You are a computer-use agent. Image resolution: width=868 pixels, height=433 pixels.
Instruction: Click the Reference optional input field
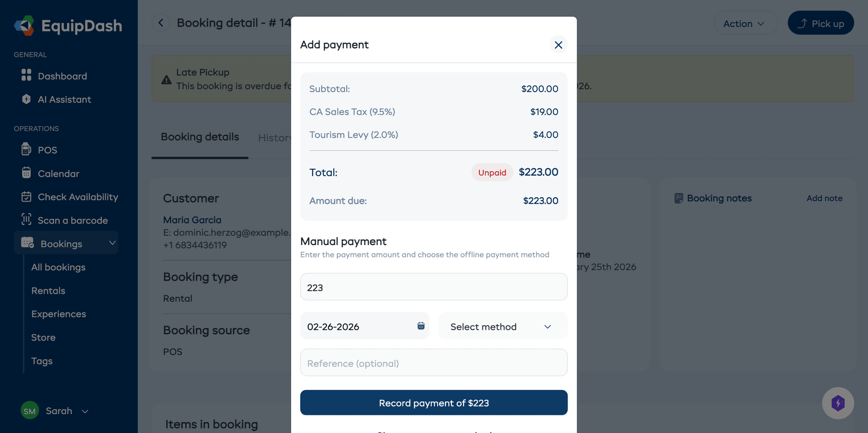pos(433,363)
